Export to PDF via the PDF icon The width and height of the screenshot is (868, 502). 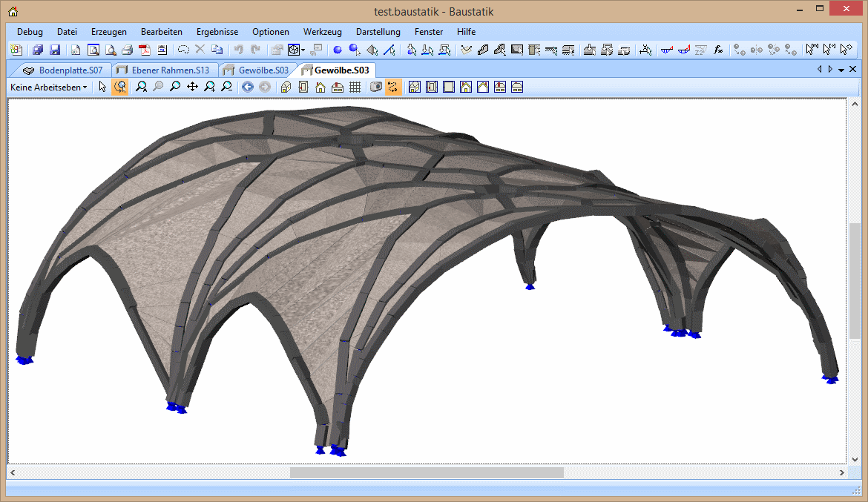point(144,50)
